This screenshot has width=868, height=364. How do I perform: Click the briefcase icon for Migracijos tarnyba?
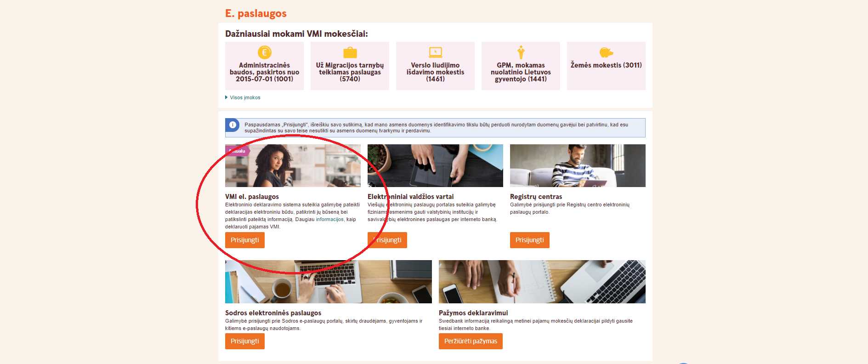(350, 52)
